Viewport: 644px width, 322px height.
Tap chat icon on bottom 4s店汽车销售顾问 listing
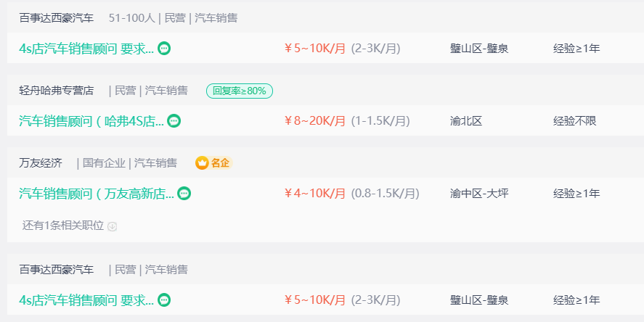164,300
